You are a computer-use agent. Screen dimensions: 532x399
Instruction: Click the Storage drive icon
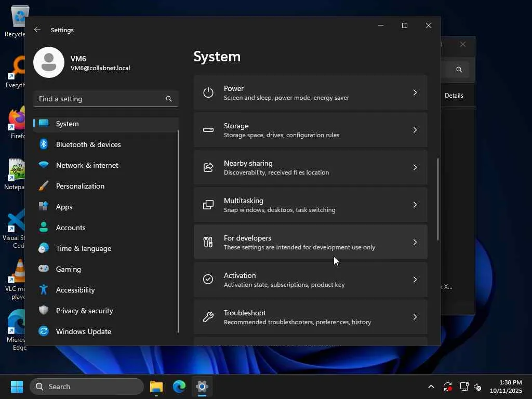pyautogui.click(x=208, y=130)
